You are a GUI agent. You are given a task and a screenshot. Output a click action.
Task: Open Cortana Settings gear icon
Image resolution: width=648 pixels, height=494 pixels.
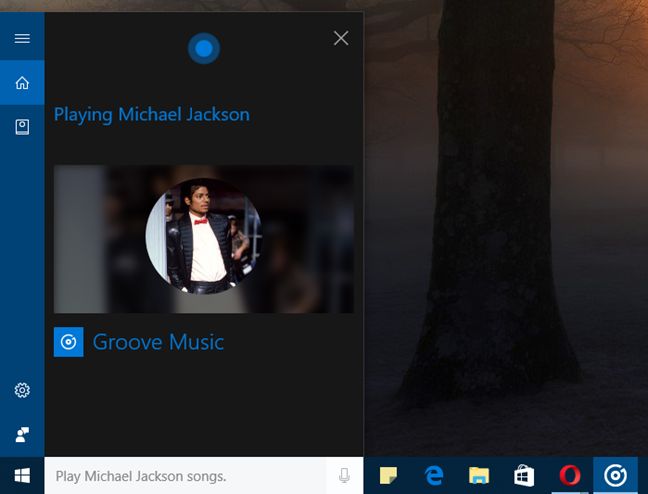22,390
